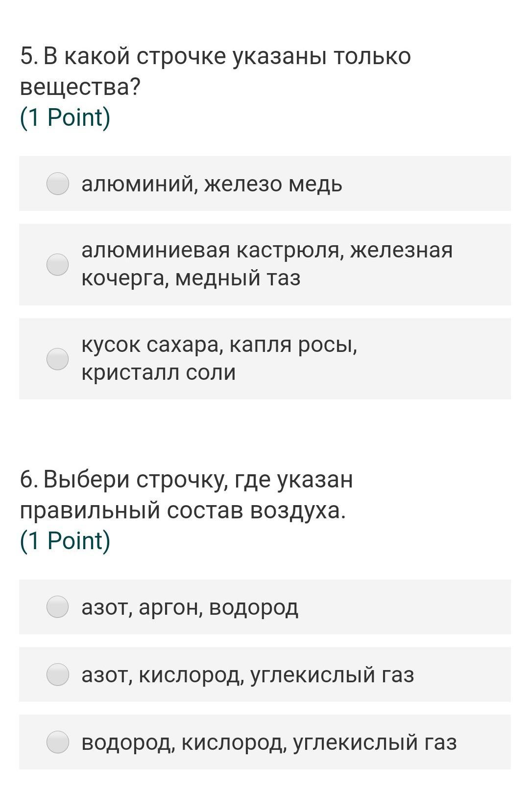529x812 pixels.
Task: Click '(1 Point)' label under question 5
Action: 65,117
